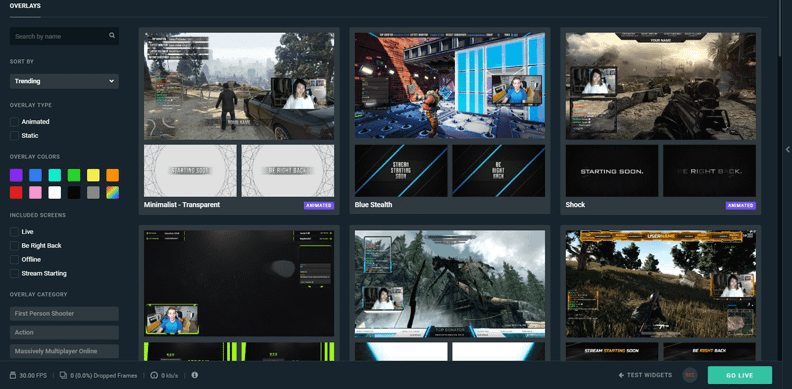Viewport: 792px width, 389px height.
Task: Pick the yellow overlay color swatch
Action: [93, 175]
